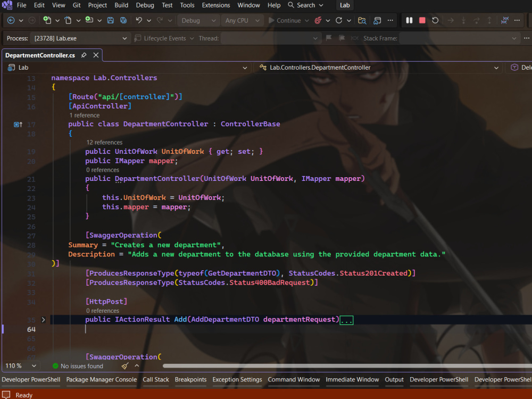Open the Edit menu

[39, 5]
